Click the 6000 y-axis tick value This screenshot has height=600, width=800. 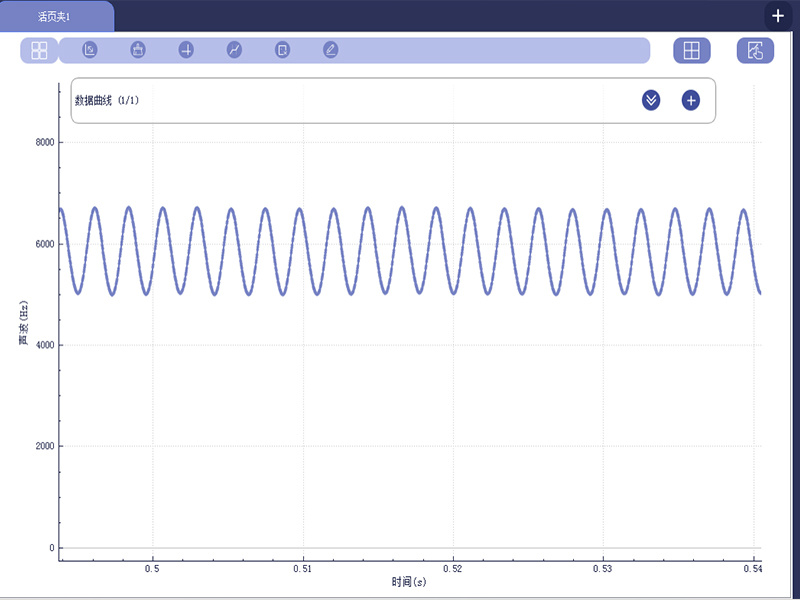point(45,244)
